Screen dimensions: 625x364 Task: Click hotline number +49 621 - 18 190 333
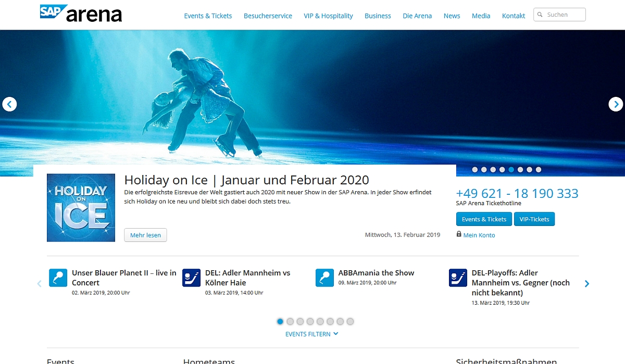tap(517, 193)
